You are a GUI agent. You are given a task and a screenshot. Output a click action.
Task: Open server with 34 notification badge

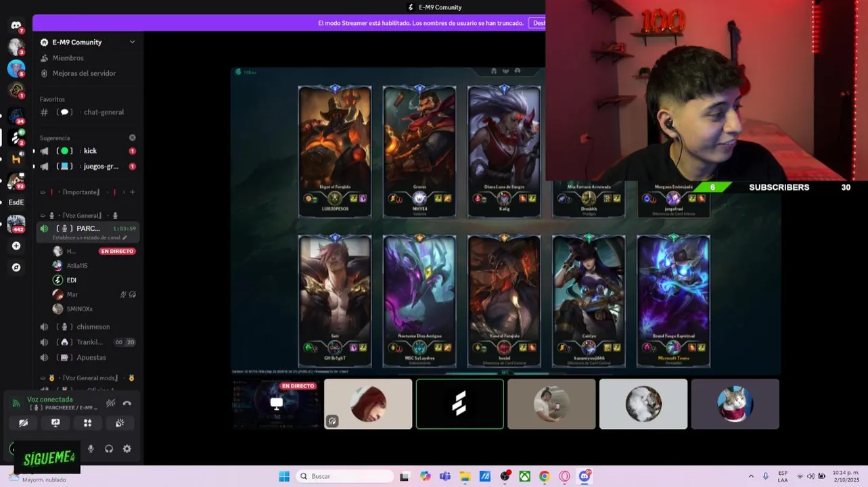point(16,116)
